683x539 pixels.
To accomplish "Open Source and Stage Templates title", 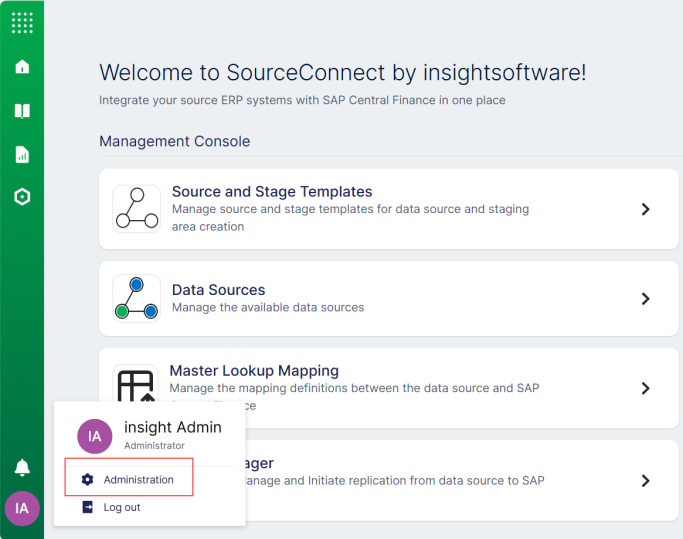I will tap(272, 192).
